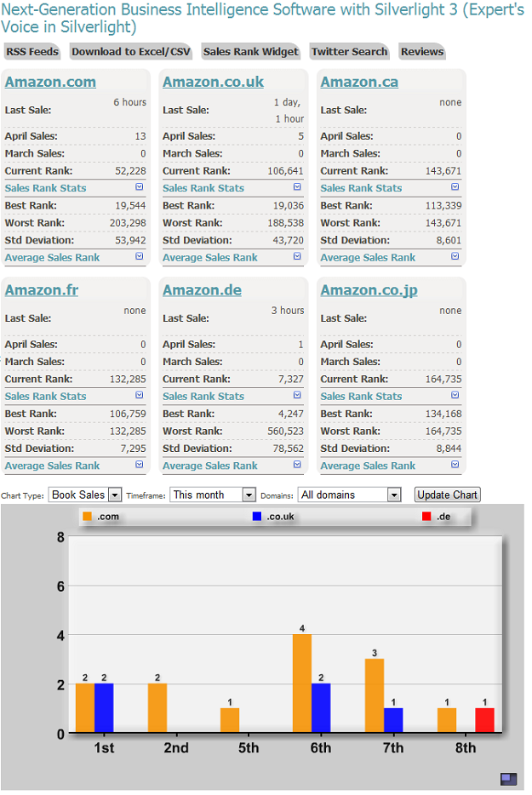The image size is (532, 795).
Task: Click Amazon.co.jp Std Deviation value 8,844
Action: [x=449, y=449]
